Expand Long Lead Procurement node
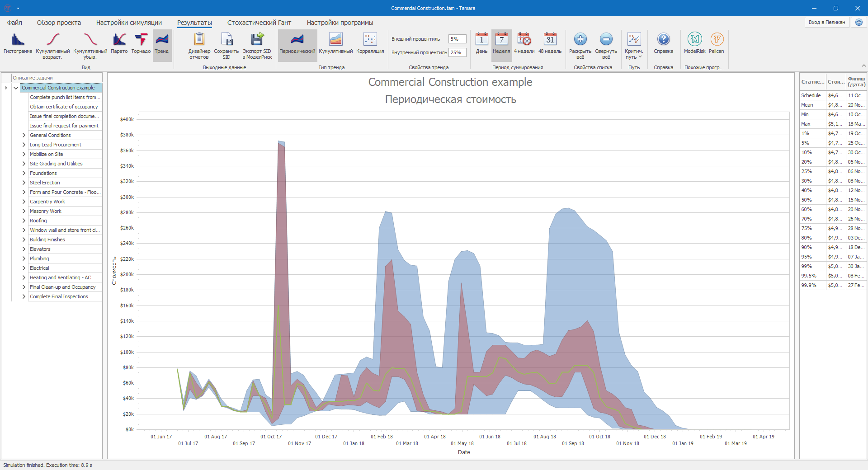The image size is (868, 470). 24,145
